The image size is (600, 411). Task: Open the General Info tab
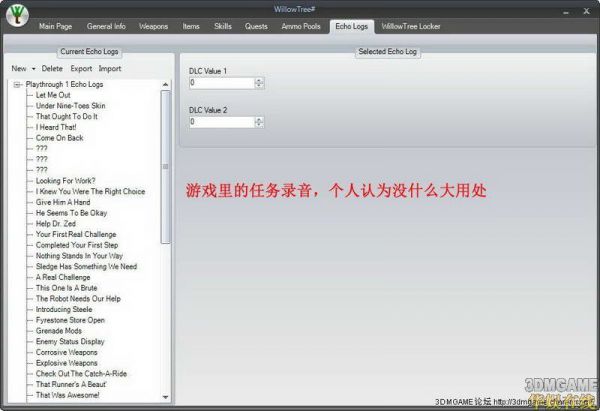[x=106, y=26]
